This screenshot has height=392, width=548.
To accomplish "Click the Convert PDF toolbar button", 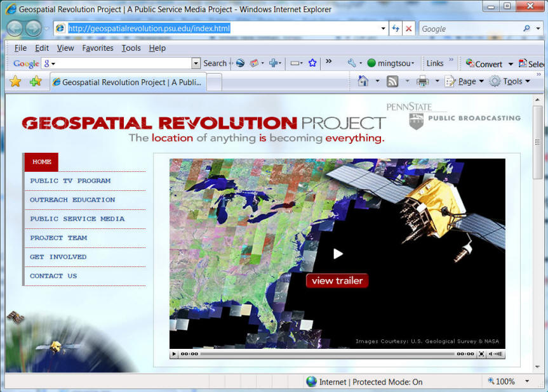I will click(x=485, y=64).
